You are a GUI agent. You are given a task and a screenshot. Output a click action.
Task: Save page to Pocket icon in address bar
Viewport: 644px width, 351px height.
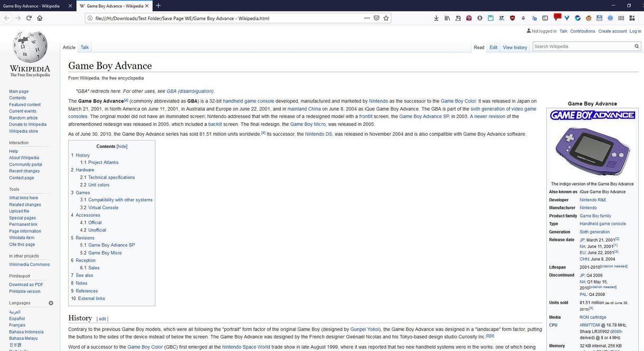click(x=376, y=18)
